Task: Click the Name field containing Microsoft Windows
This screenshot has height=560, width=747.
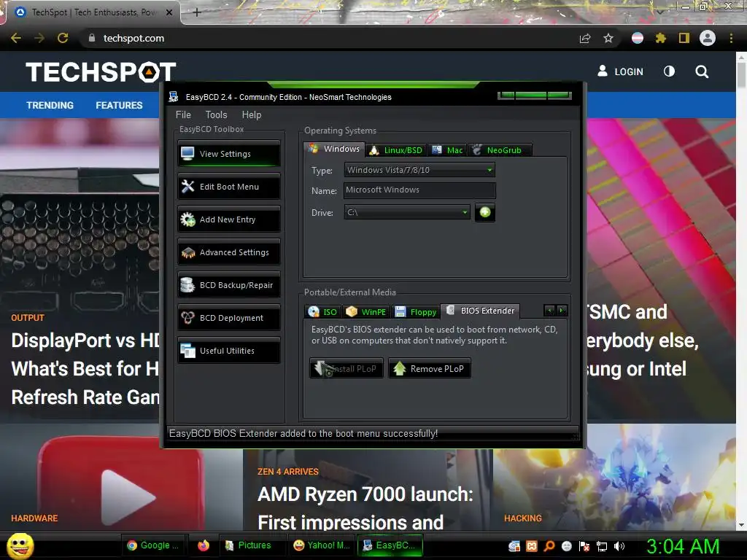Action: [419, 190]
